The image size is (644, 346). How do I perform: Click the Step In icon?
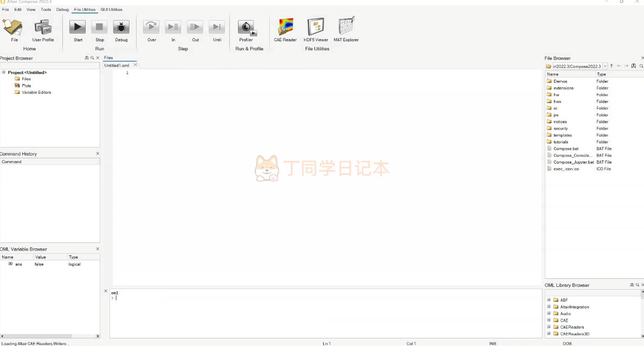(x=173, y=27)
